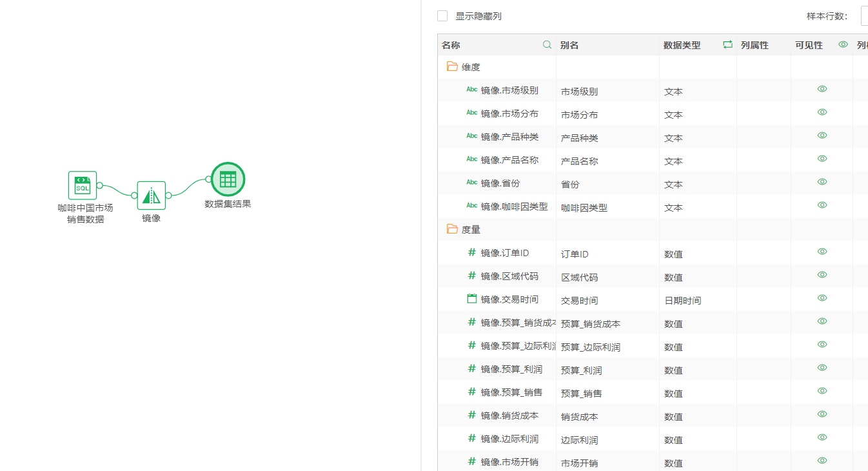Click the 样本行数 input box

click(864, 16)
